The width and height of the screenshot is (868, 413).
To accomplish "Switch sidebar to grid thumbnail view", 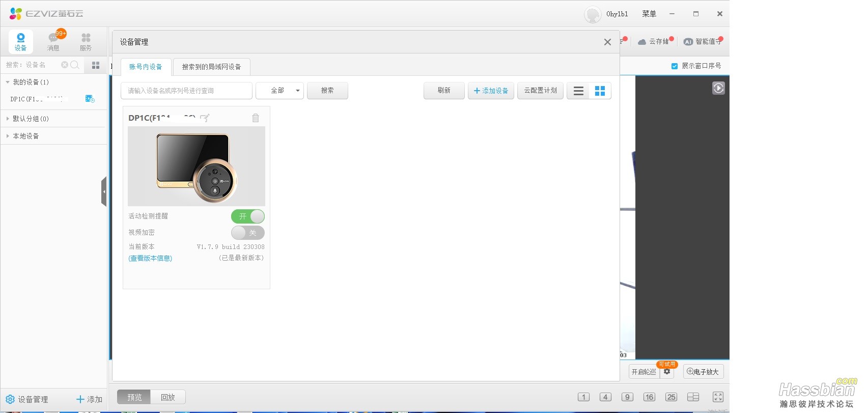I will [x=96, y=65].
